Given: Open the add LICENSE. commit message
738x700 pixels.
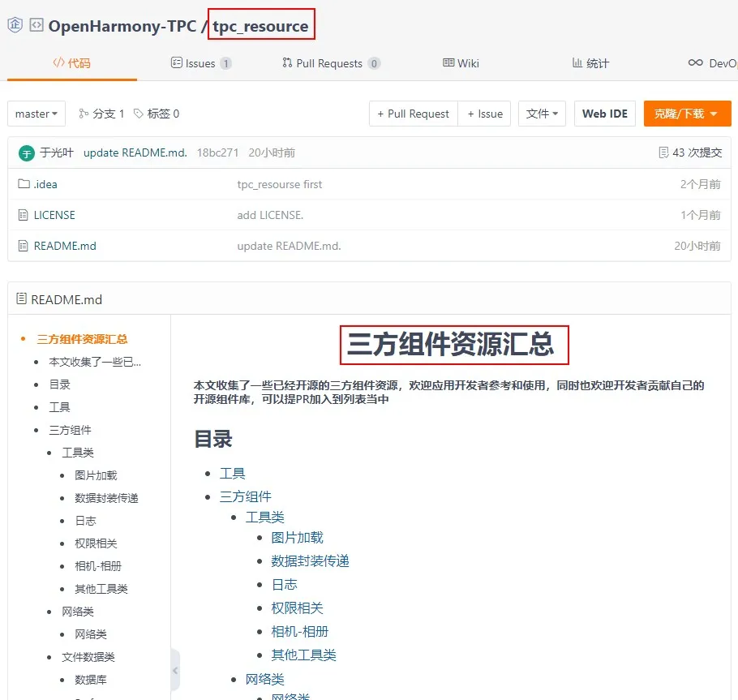Looking at the screenshot, I should click(x=270, y=215).
